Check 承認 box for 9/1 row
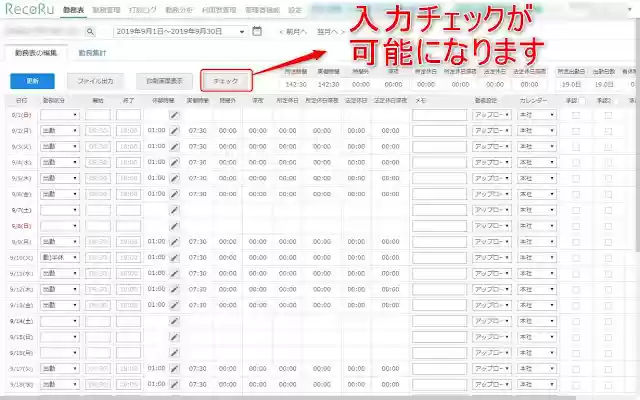This screenshot has width=640, height=400. click(576, 116)
